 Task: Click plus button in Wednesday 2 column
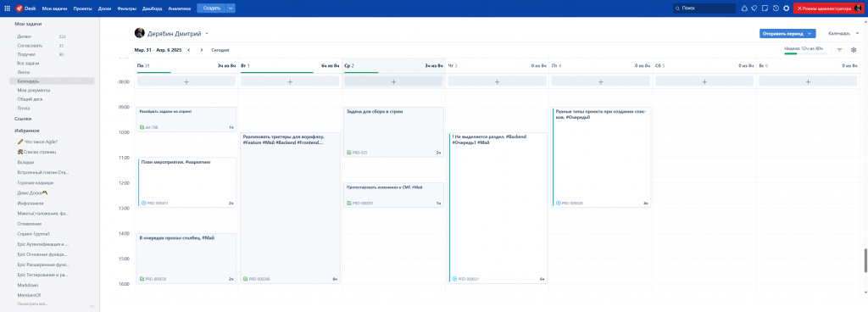[393, 81]
